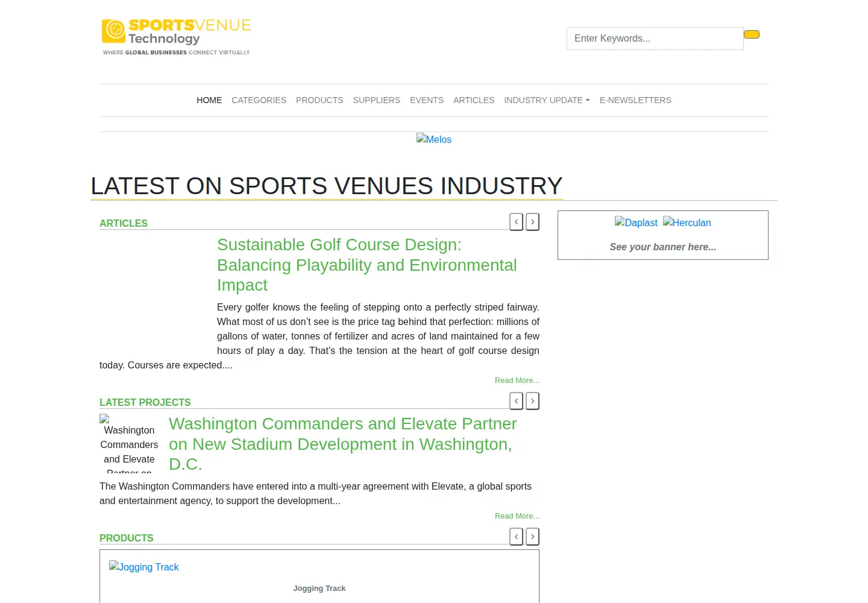Viewport: 868px width, 603px height.
Task: Open the SUPPLIERS navigation item
Action: [x=377, y=100]
